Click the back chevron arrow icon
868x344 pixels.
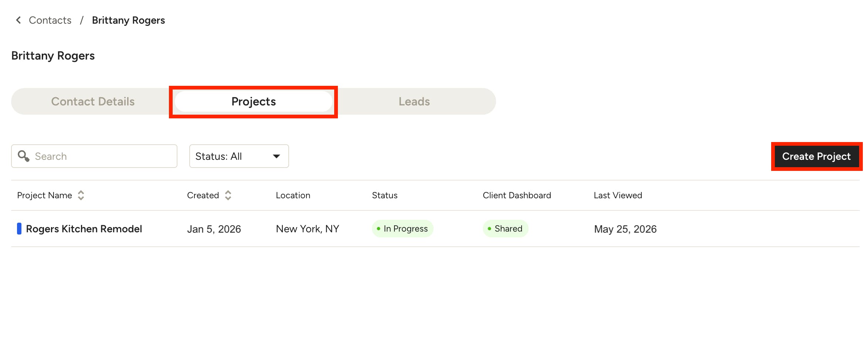click(x=18, y=20)
